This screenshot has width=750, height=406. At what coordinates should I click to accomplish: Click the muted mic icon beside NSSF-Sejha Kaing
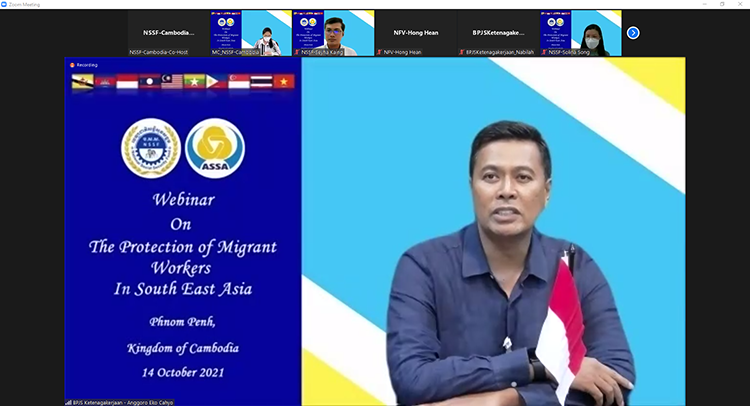pyautogui.click(x=297, y=52)
